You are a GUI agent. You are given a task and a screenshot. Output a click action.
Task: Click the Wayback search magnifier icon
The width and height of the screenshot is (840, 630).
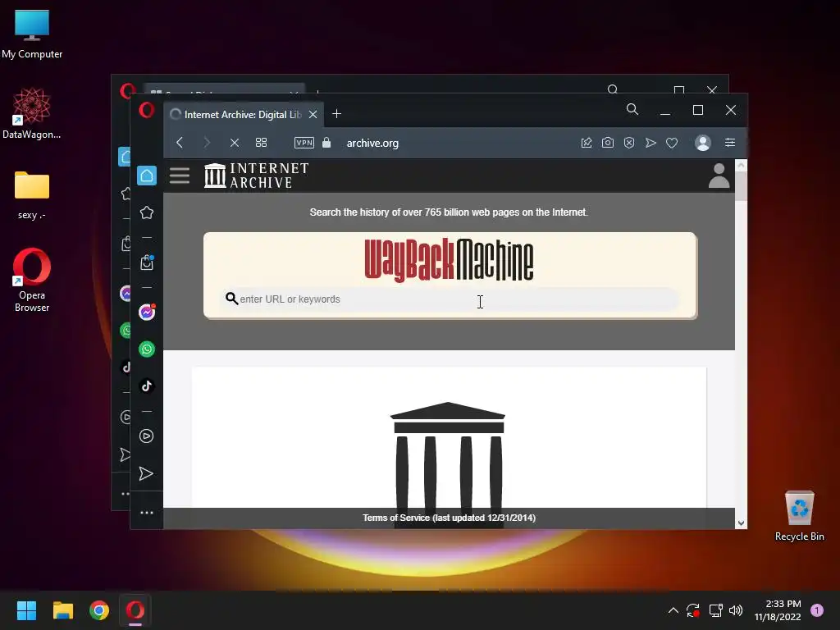tap(231, 299)
